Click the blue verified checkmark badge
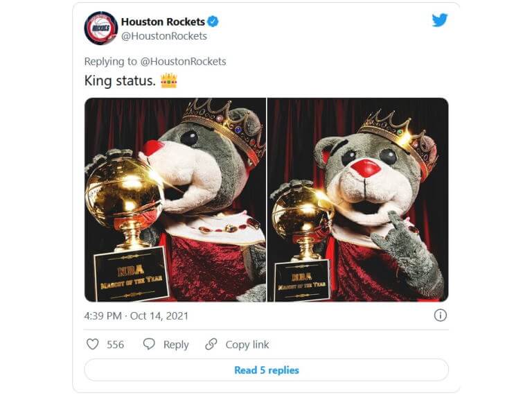 (213, 21)
